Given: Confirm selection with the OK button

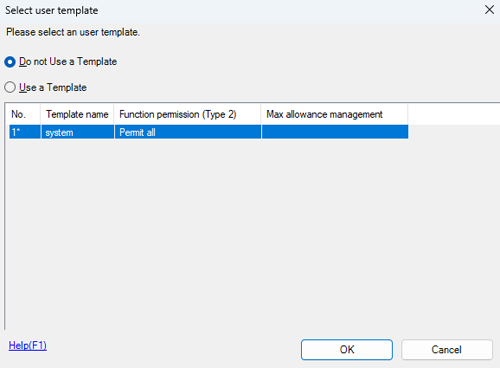Looking at the screenshot, I should pos(347,349).
